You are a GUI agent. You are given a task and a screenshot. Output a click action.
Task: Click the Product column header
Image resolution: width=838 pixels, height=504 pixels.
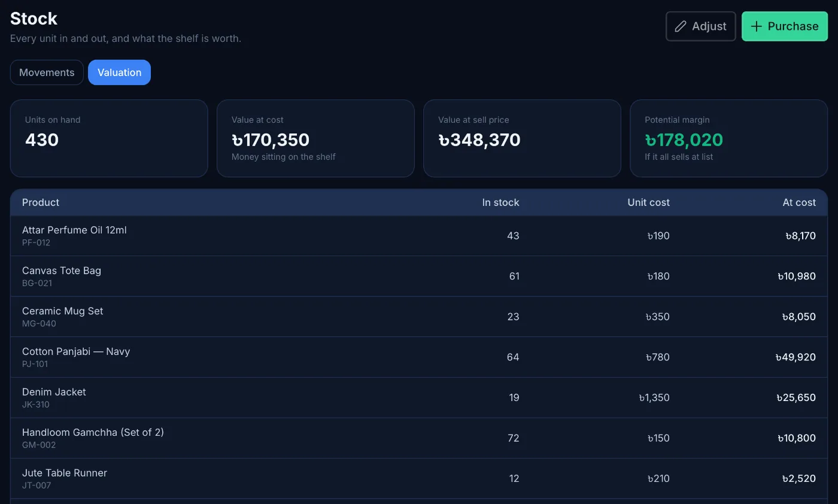tap(41, 202)
